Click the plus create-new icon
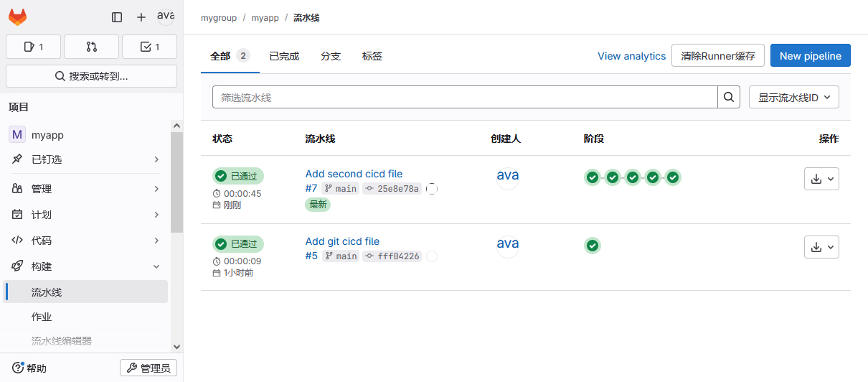The image size is (868, 382). click(141, 17)
